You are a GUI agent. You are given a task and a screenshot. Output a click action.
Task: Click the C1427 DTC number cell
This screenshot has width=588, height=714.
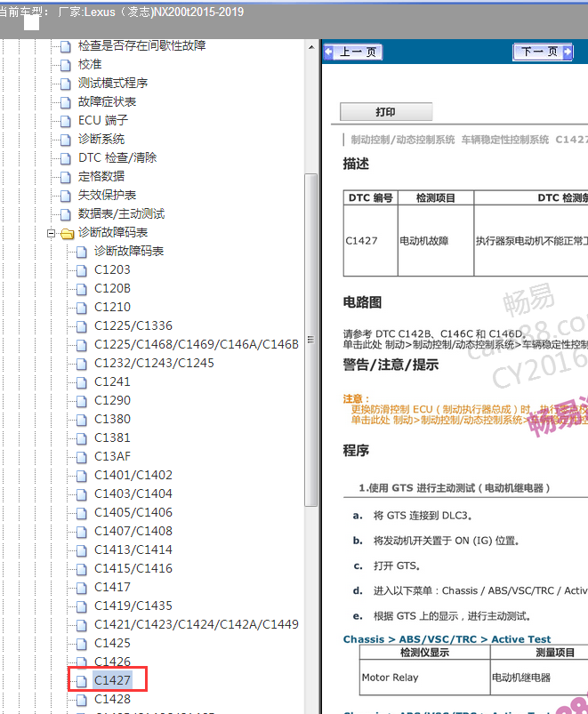coord(370,240)
